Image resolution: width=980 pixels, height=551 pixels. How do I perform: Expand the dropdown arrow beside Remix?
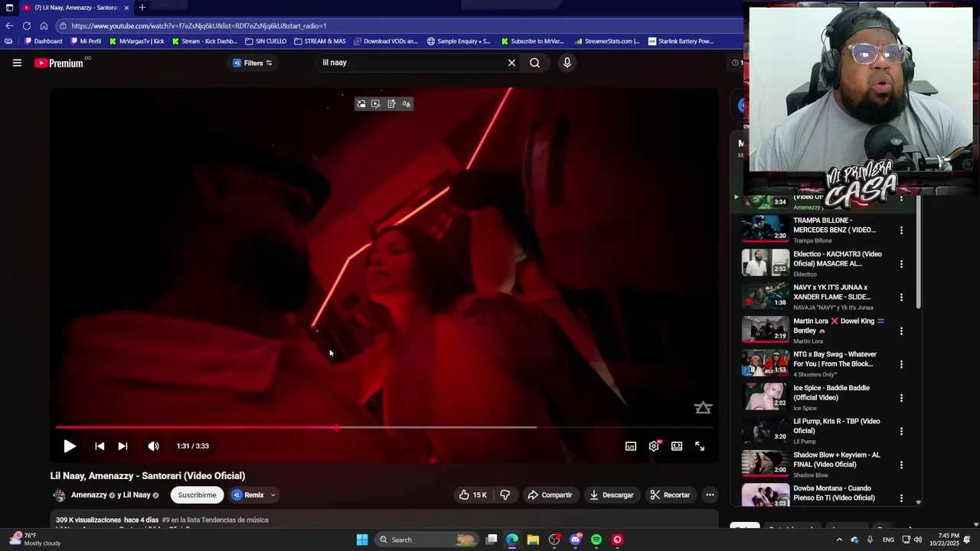coord(273,495)
